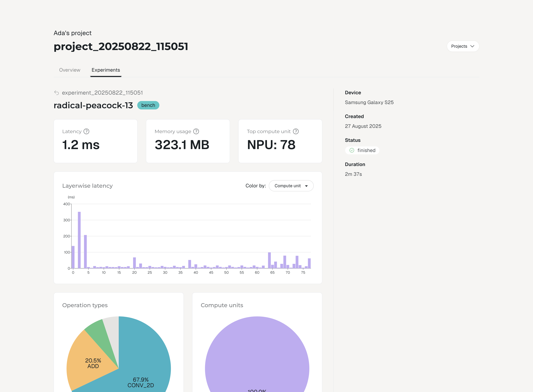Click the Top compute unit help icon
Screen dimensions: 533x392
[x=296, y=131]
